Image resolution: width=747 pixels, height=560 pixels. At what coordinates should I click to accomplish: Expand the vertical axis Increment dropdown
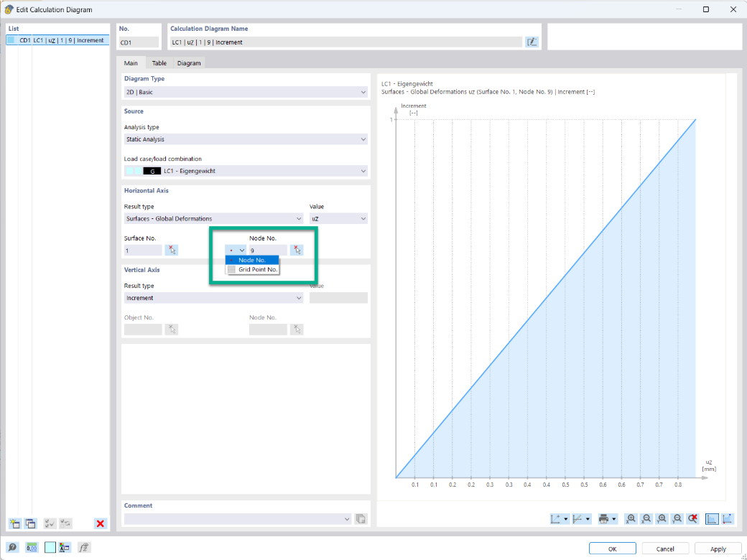(x=213, y=298)
